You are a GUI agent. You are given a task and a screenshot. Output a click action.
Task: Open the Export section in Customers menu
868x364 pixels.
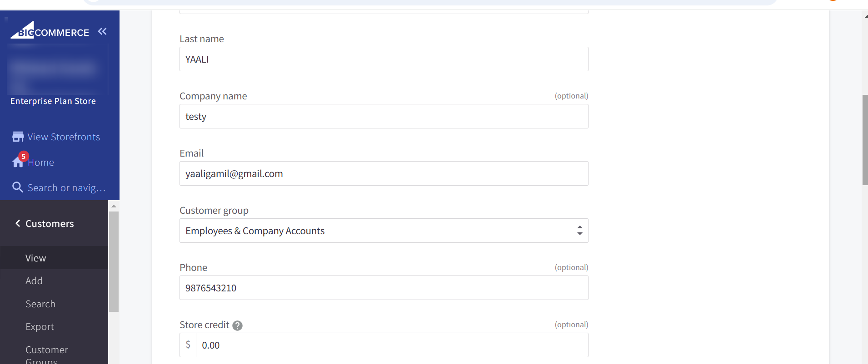click(x=40, y=326)
